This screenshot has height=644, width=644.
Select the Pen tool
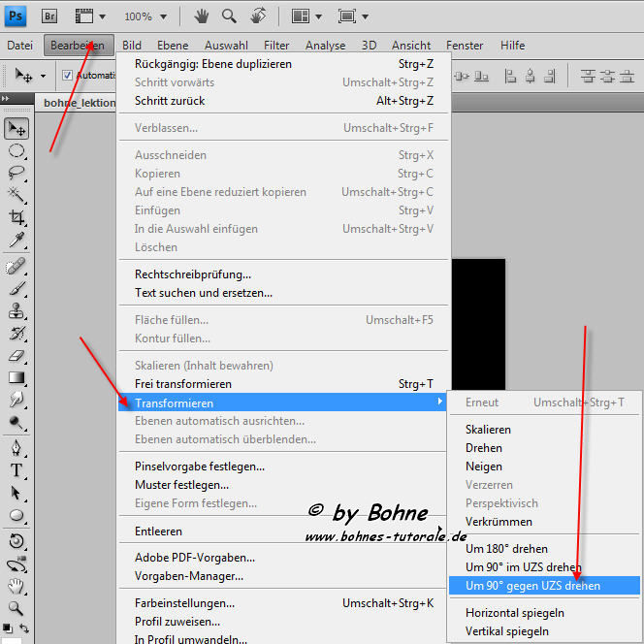click(16, 448)
